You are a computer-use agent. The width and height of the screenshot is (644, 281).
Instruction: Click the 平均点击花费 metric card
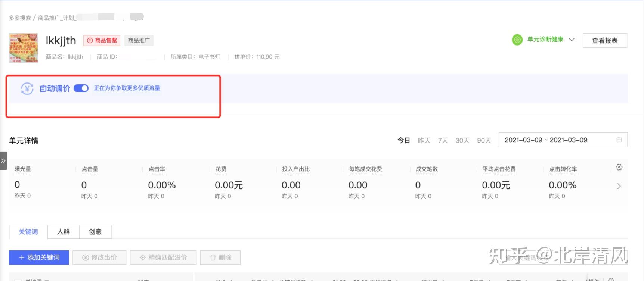(x=510, y=182)
